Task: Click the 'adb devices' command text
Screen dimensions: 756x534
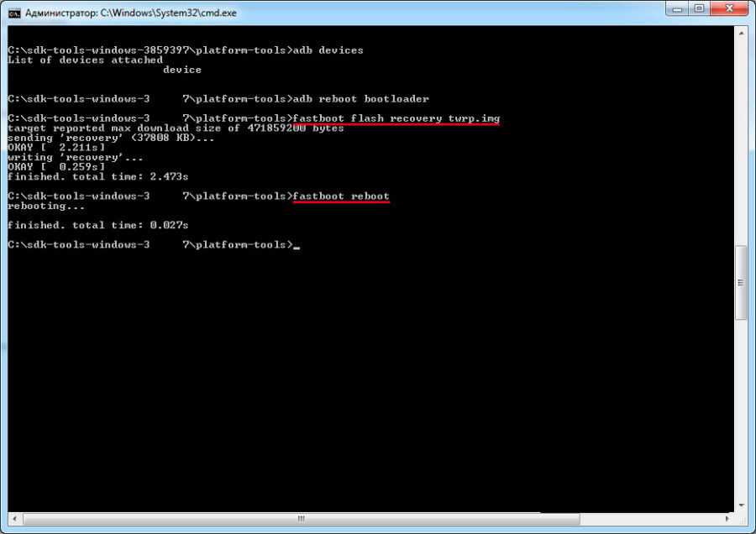Action: coord(328,50)
